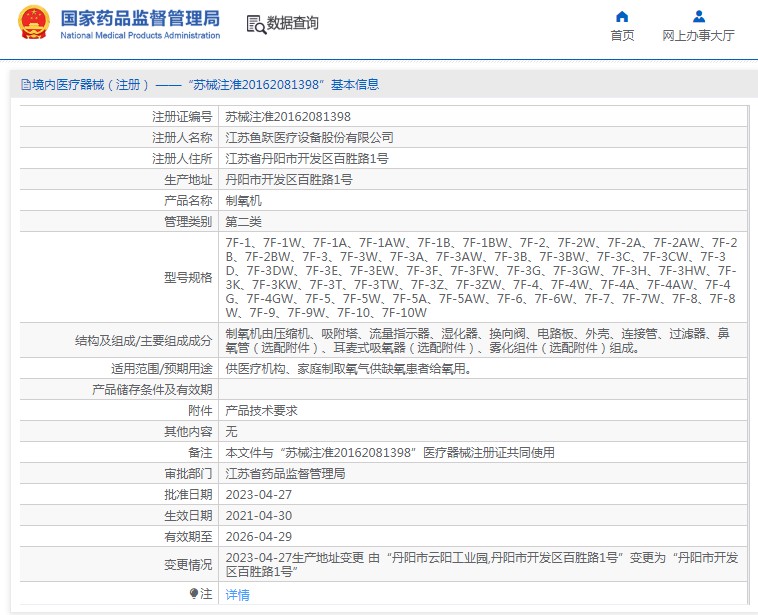
Task: Click the 变更情况 change record text
Action: 481,565
